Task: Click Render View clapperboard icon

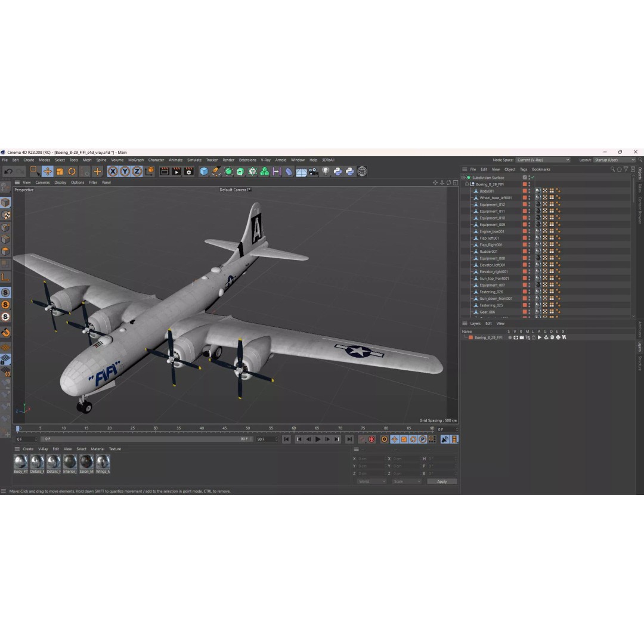Action: [165, 171]
